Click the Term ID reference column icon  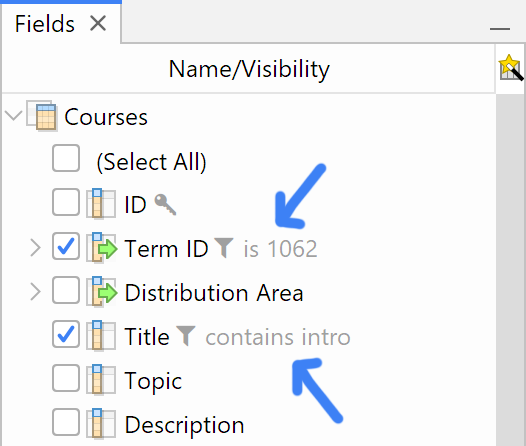[101, 248]
